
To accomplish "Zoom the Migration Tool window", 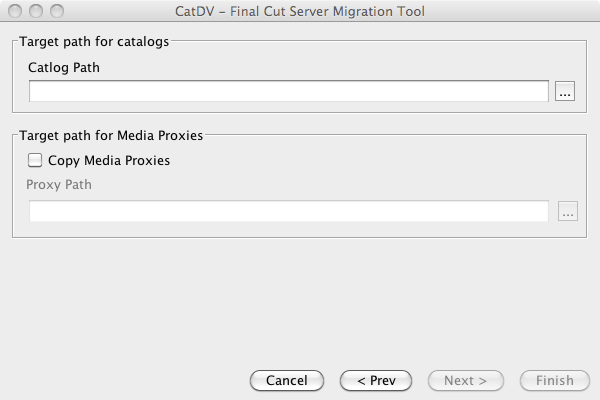I will coord(57,11).
